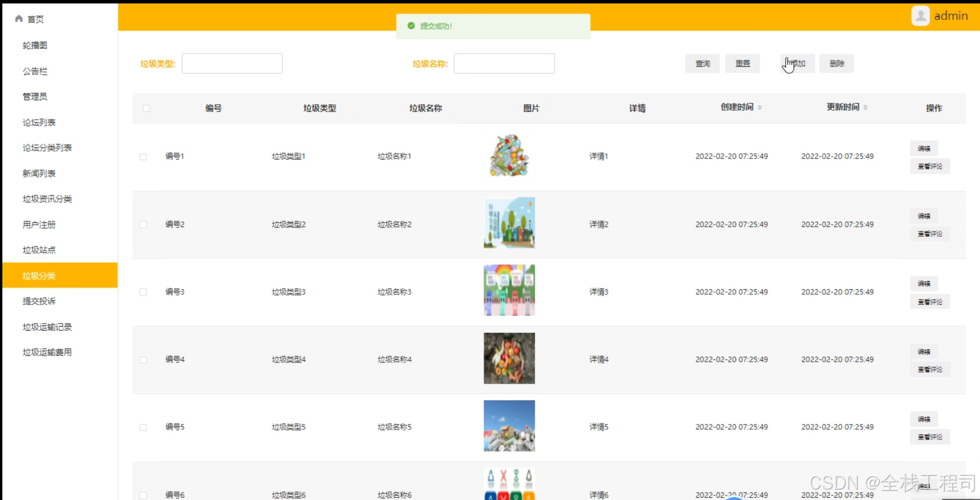Open the recycling bins thumbnail in row 编号2
980x500 pixels.
coord(509,223)
